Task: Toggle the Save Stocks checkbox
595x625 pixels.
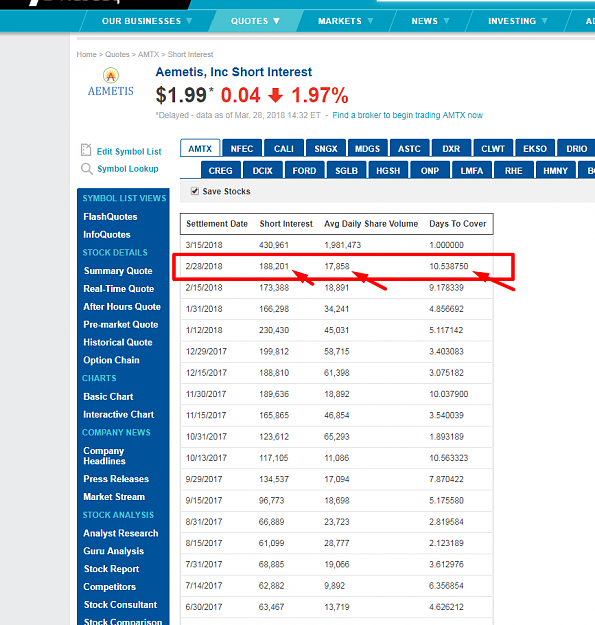Action: [194, 191]
